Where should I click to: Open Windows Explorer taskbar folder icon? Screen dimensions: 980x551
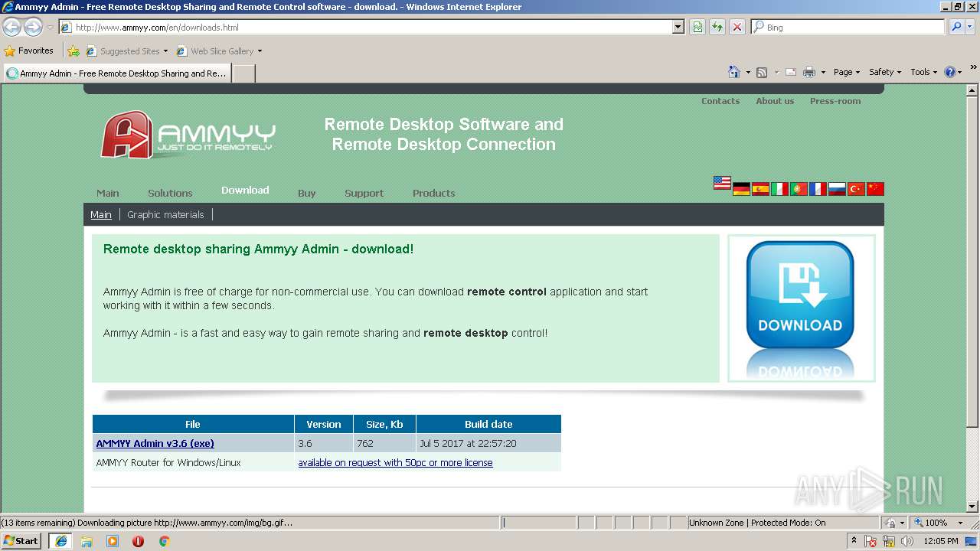[x=87, y=541]
